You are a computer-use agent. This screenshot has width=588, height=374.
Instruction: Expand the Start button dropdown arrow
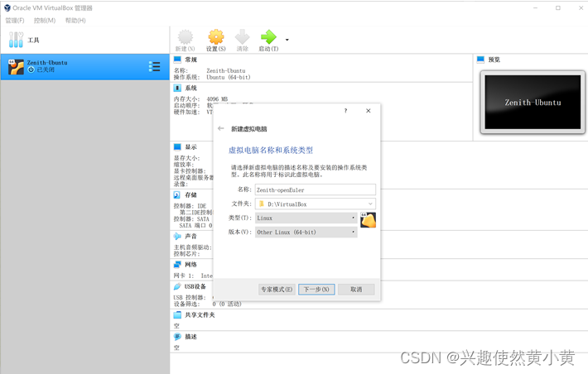coord(287,40)
